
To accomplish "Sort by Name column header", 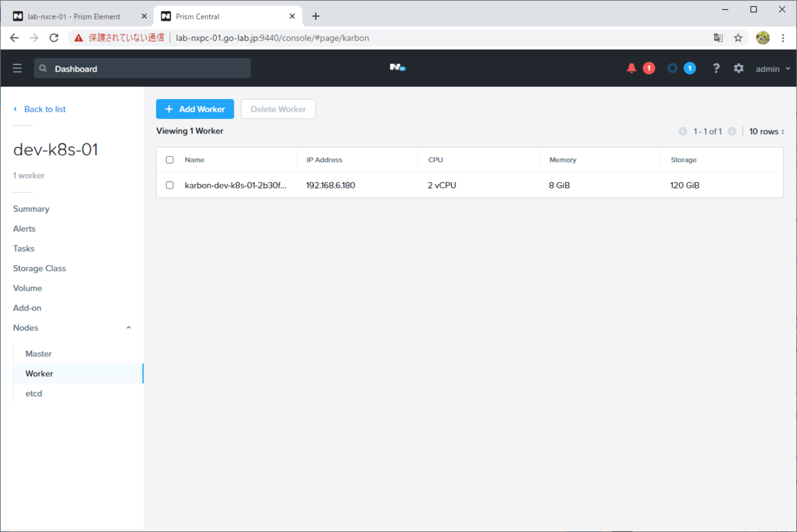I will pyautogui.click(x=195, y=160).
